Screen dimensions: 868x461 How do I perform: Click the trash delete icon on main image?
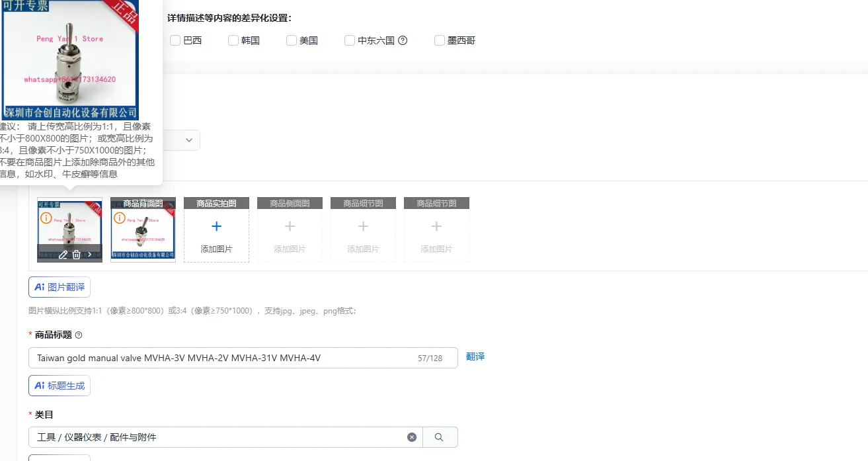point(76,253)
